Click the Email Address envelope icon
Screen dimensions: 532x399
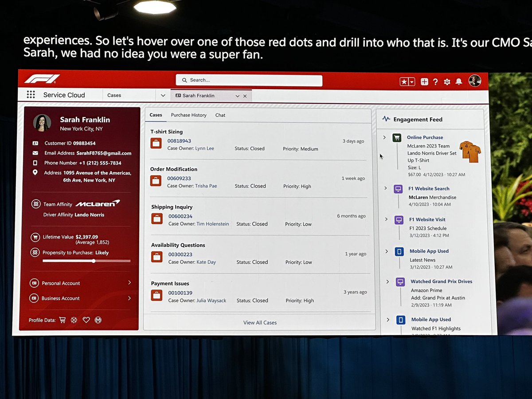tap(35, 153)
